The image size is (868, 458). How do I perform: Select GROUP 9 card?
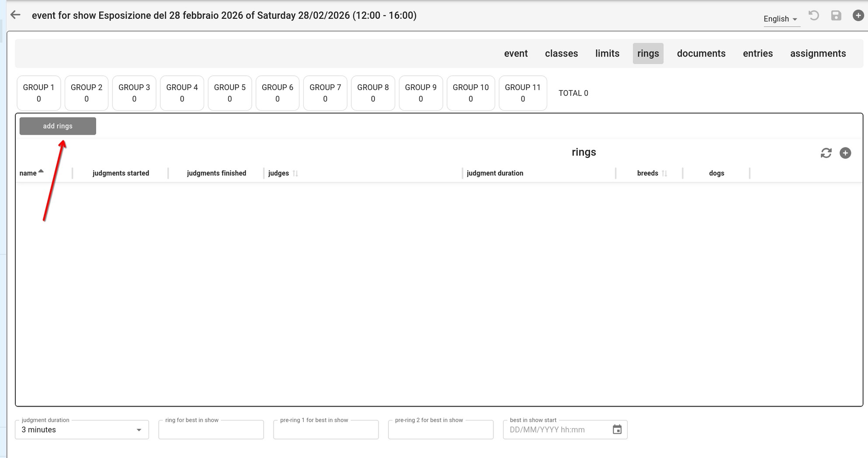point(421,93)
